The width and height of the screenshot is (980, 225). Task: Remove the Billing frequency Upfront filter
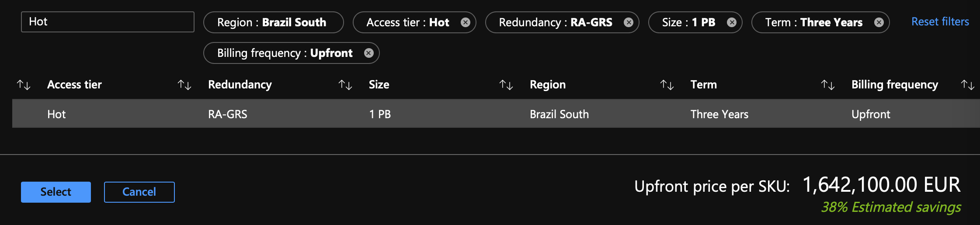[369, 53]
